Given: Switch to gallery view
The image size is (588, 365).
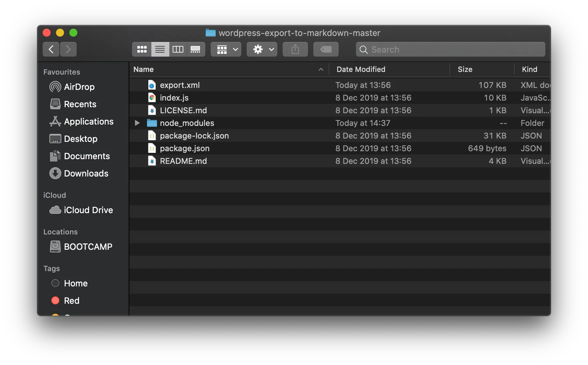Looking at the screenshot, I should tap(196, 49).
